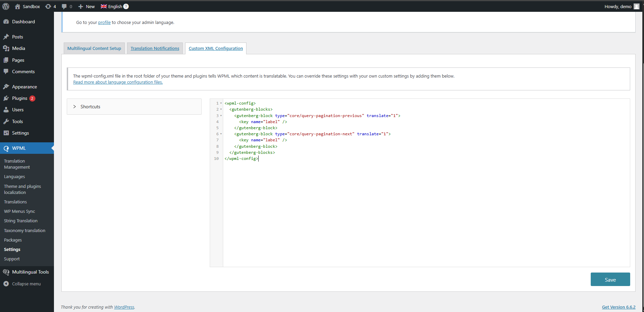
Task: Click the Multilingual Tools icon
Action: pyautogui.click(x=6, y=272)
